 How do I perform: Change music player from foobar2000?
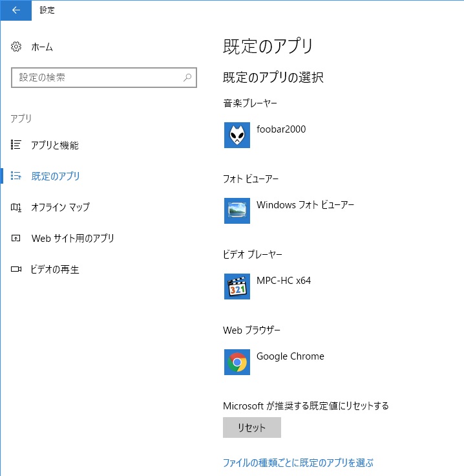coord(281,129)
